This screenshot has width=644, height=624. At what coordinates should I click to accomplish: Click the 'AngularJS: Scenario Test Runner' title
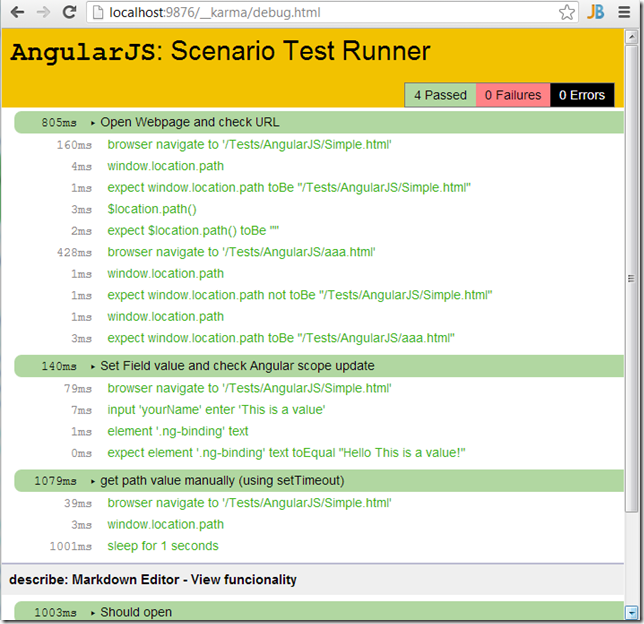click(221, 51)
